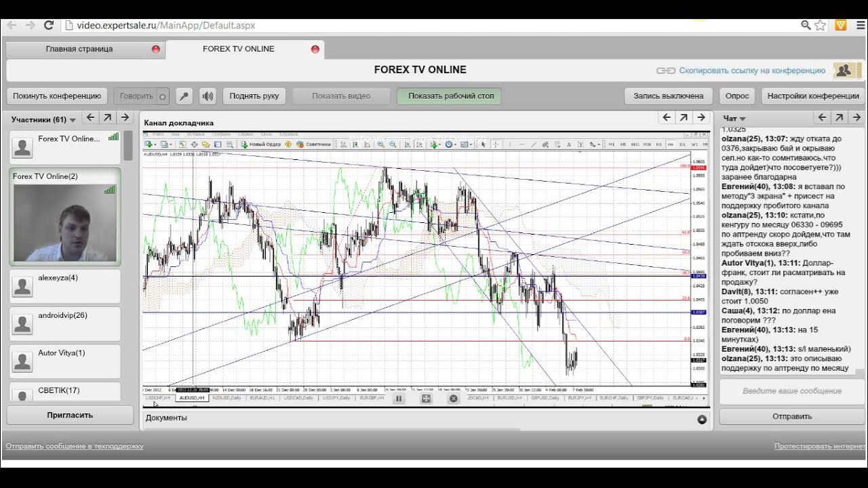Select participant androidvip(26)

pyautogui.click(x=65, y=323)
